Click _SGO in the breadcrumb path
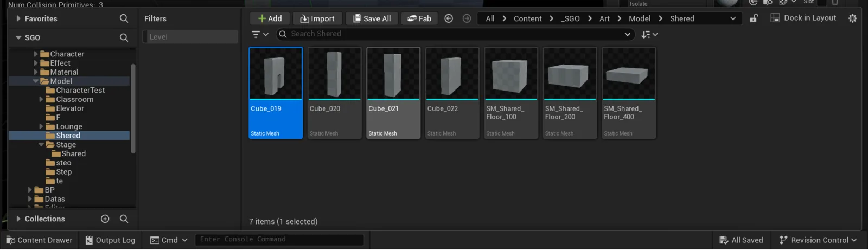868x250 pixels. [x=570, y=18]
